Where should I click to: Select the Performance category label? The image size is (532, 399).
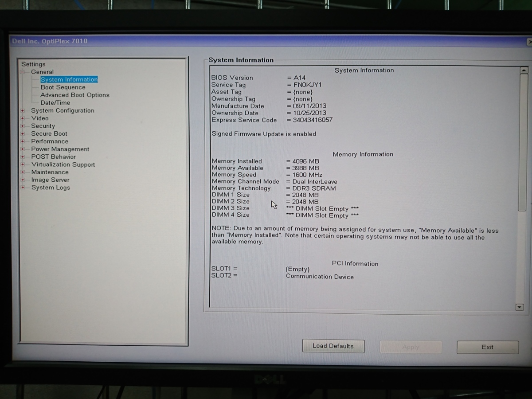coord(50,141)
